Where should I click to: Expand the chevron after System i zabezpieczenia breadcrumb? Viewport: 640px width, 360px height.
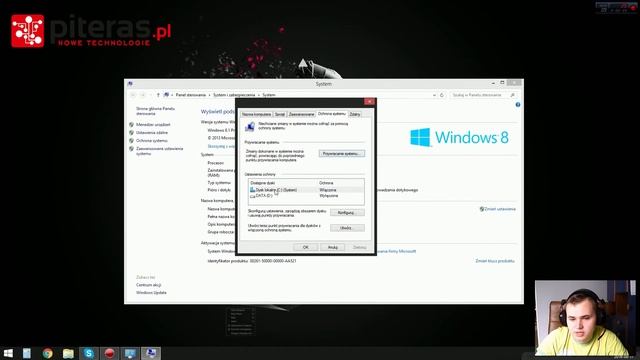[259, 95]
